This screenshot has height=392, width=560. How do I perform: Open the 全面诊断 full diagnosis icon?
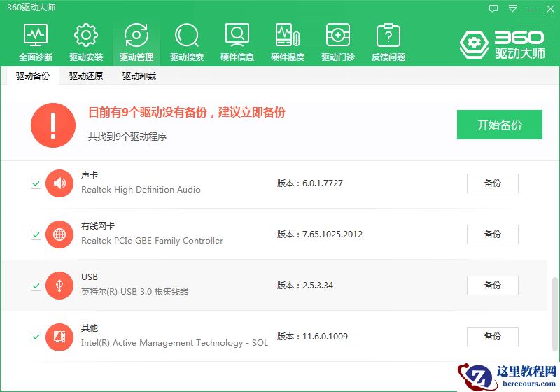(36, 42)
